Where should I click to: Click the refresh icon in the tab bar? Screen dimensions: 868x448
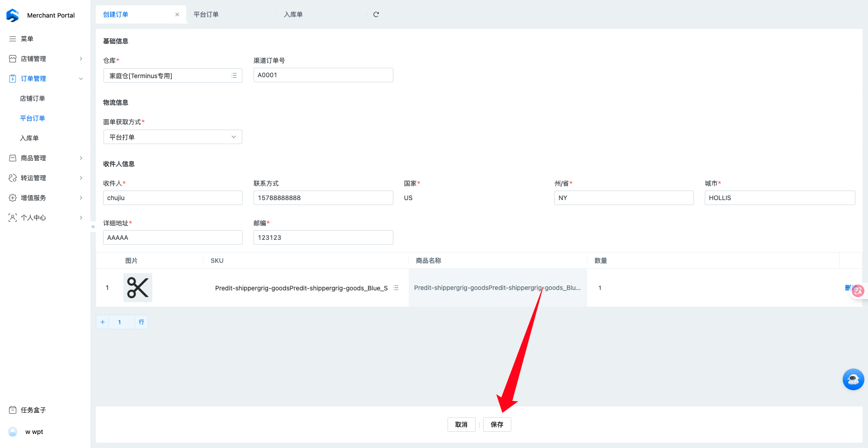point(376,14)
